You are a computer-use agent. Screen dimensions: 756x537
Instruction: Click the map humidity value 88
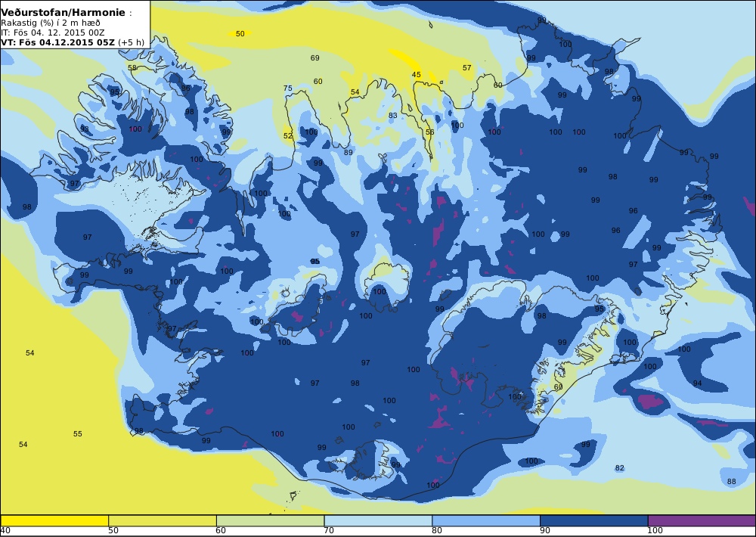(731, 481)
